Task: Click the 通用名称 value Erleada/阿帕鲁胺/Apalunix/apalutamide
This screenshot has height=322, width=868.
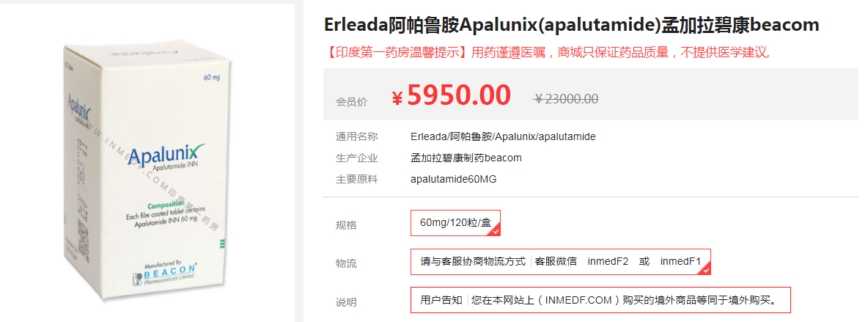Action: click(503, 136)
